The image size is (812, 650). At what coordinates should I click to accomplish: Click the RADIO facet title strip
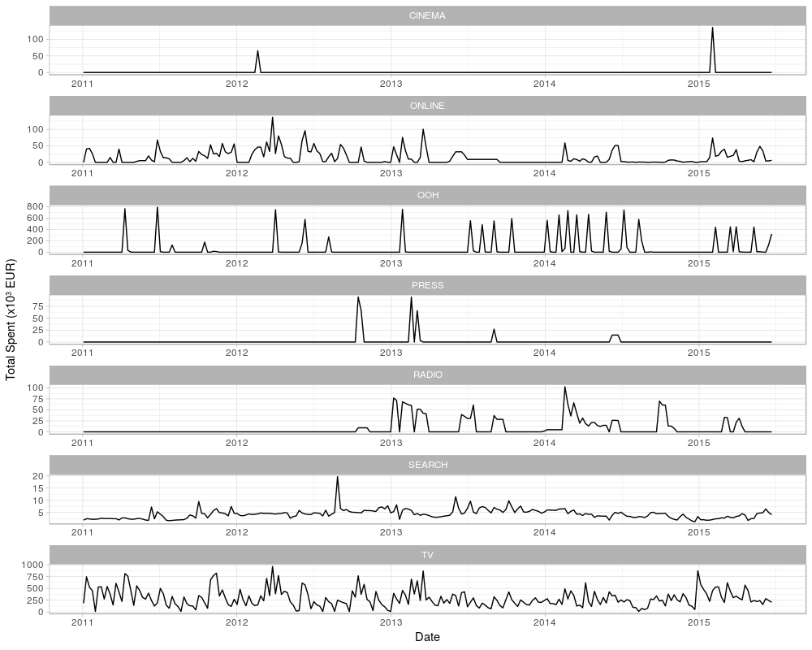427,375
